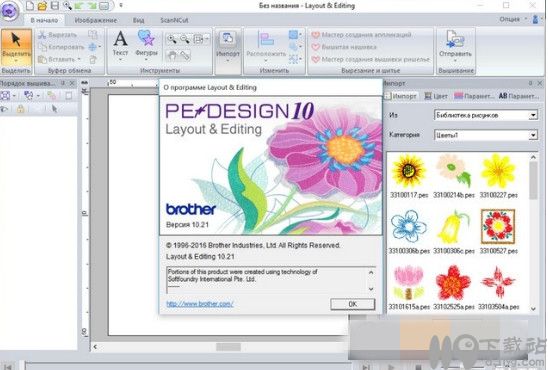Click the lock icon in sewing order panel
548x370 pixels.
21,109
